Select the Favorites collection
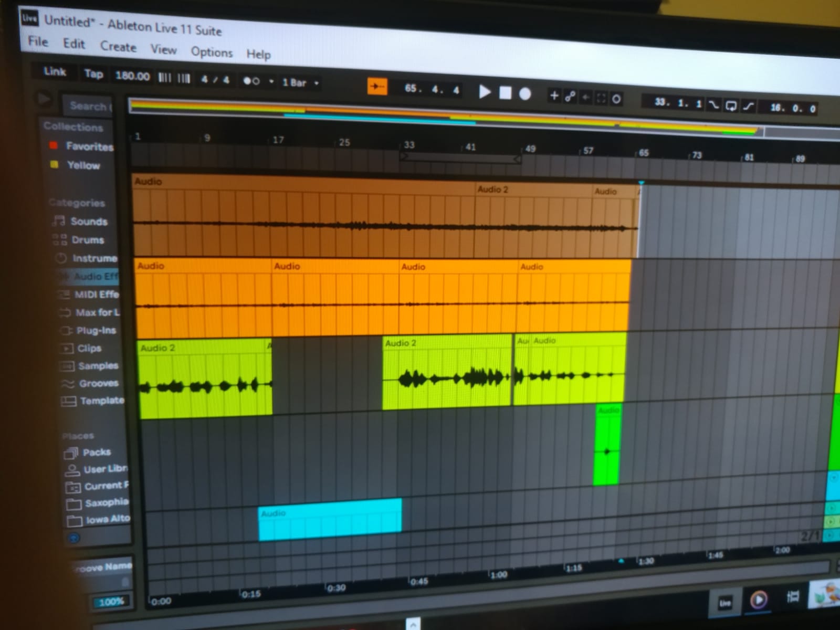This screenshot has width=840, height=630. [x=90, y=146]
